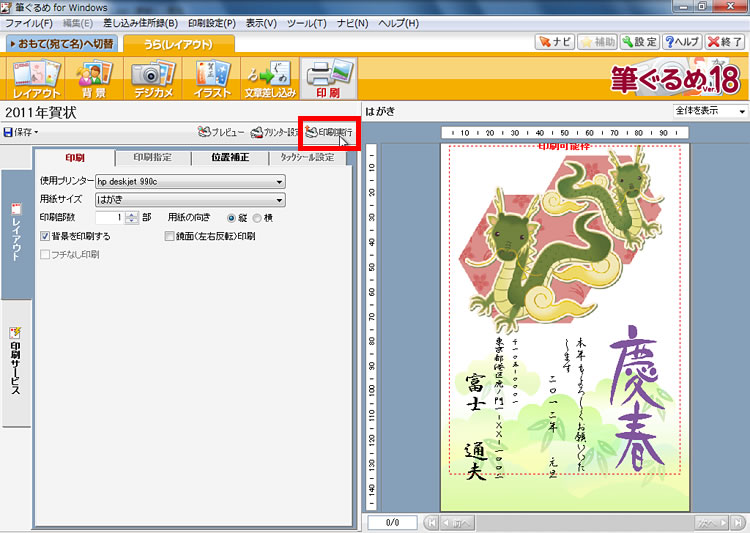Click the 印刷部数 copies field
The image size is (750, 533).
(x=110, y=218)
